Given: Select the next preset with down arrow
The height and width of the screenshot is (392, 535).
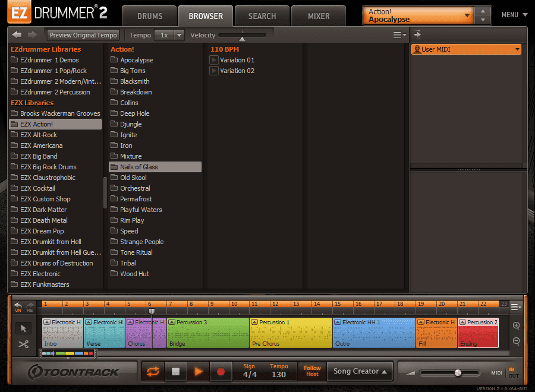Looking at the screenshot, I should (x=483, y=20).
